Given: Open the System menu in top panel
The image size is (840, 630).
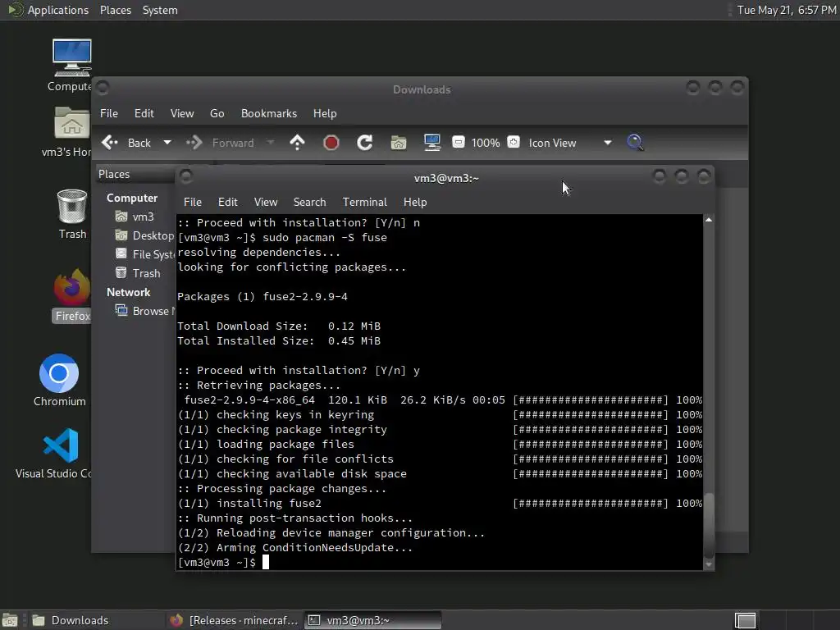Looking at the screenshot, I should [x=160, y=10].
